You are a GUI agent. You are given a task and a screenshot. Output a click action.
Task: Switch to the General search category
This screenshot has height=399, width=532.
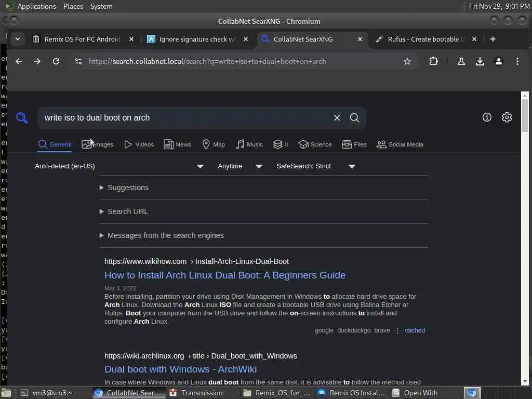click(x=55, y=144)
